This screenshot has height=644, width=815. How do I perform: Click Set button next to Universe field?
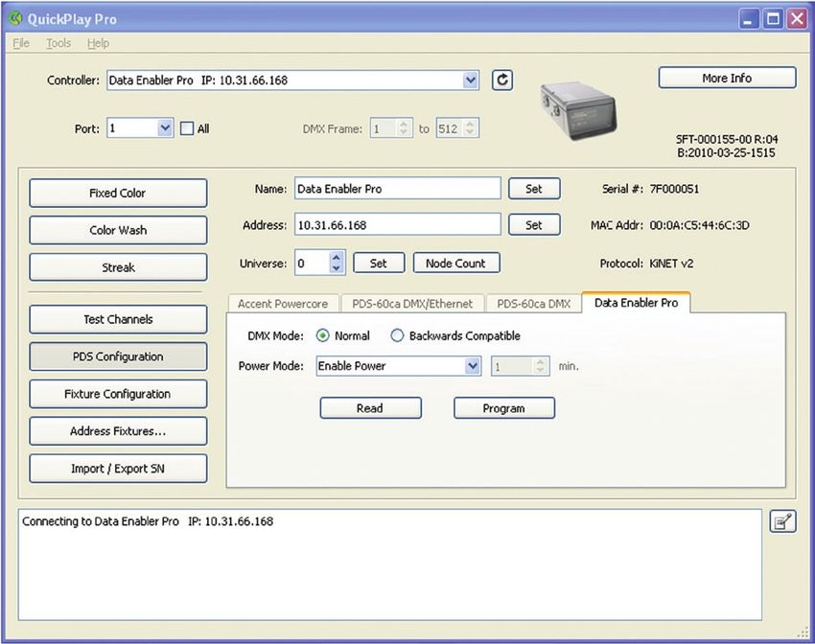coord(379,264)
